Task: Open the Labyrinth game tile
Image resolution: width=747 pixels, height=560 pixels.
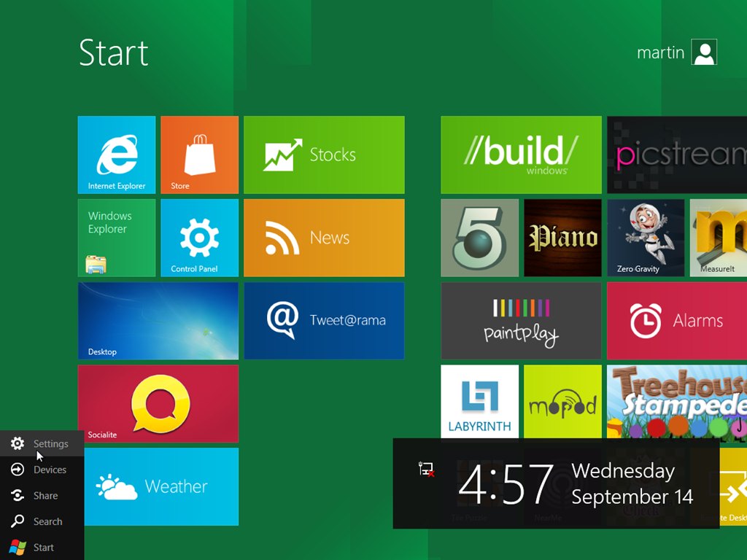Action: (x=480, y=402)
